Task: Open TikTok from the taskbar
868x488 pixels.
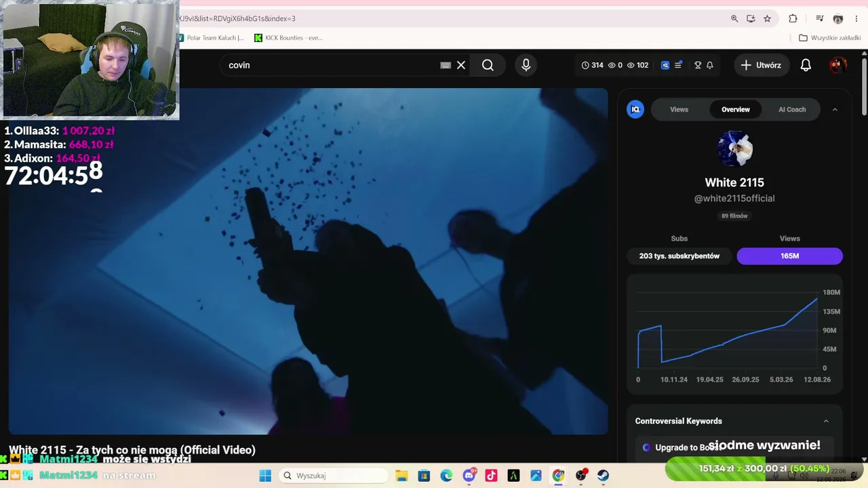Action: [491, 475]
